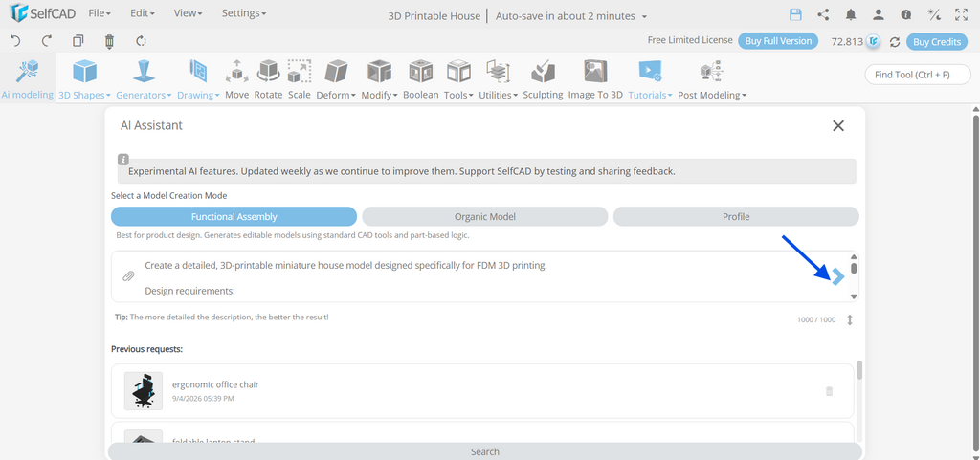Click the 3D Printable House project title
This screenshot has width=980, height=460.
[x=434, y=16]
